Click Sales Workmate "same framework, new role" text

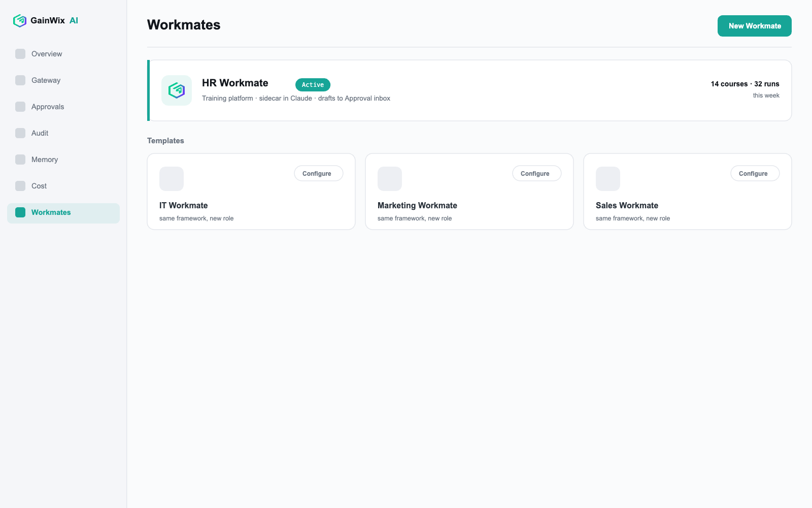633,218
